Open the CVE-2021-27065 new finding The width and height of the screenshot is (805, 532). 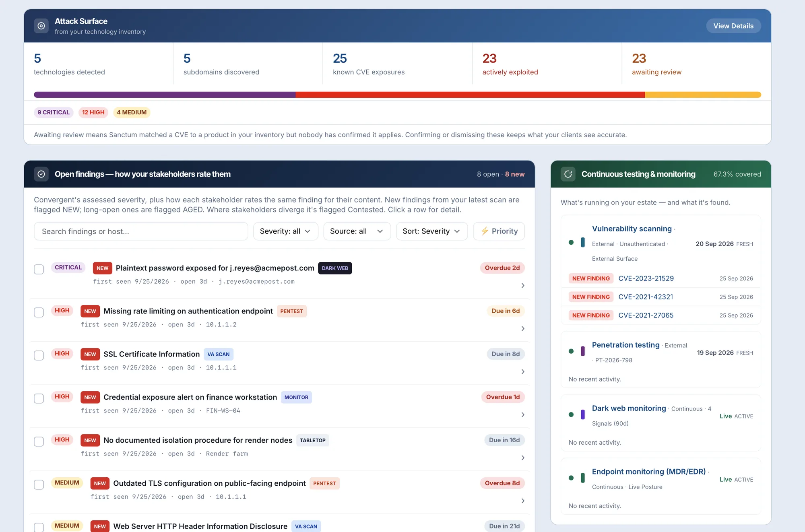click(646, 315)
